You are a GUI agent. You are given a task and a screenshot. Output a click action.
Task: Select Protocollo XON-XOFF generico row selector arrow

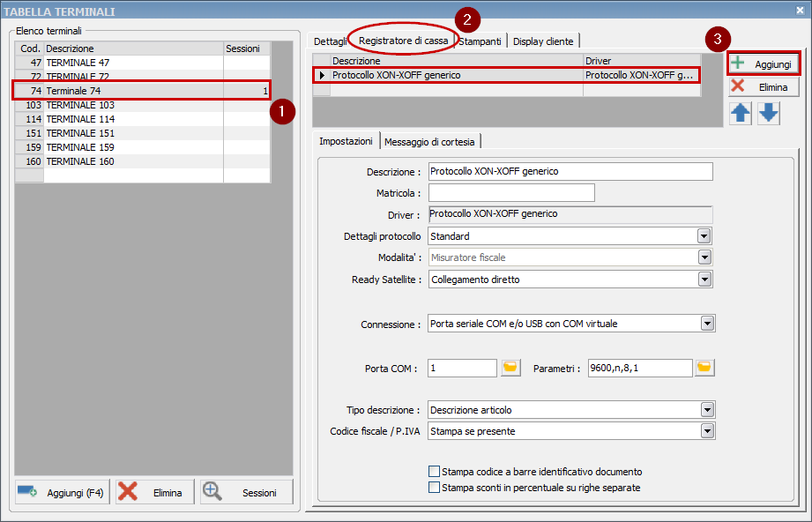322,75
